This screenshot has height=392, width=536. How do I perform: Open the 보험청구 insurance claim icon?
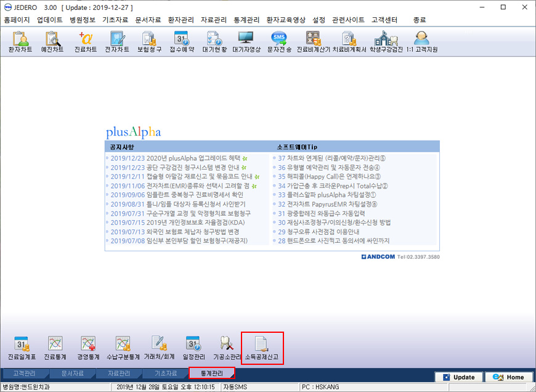149,42
